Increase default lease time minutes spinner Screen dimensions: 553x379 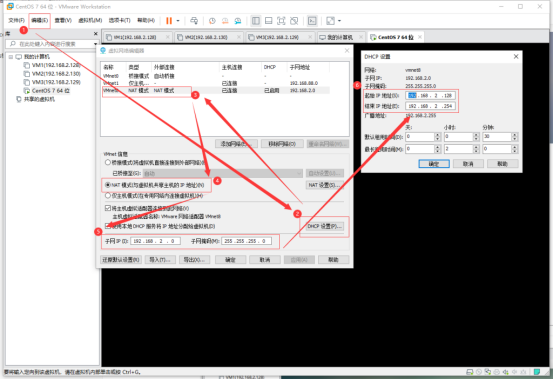[x=515, y=134]
